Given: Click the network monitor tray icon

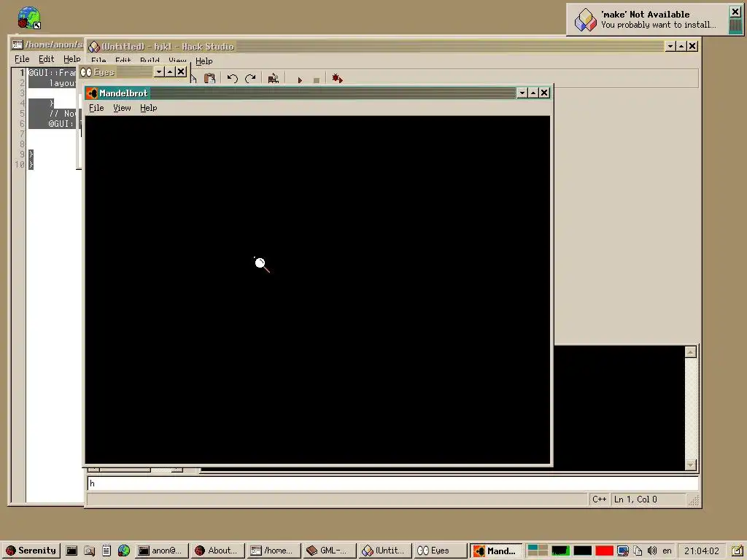Looking at the screenshot, I should (623, 551).
